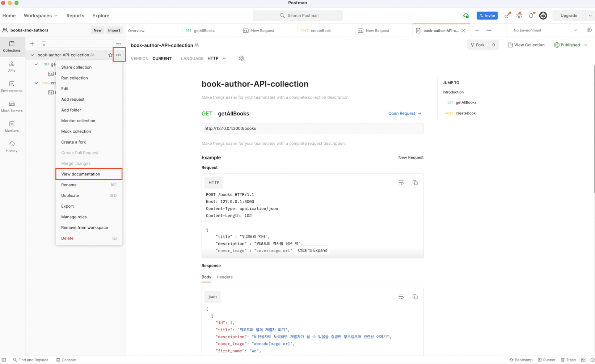Click the Invite button
Image resolution: width=595 pixels, height=364 pixels.
coord(487,16)
